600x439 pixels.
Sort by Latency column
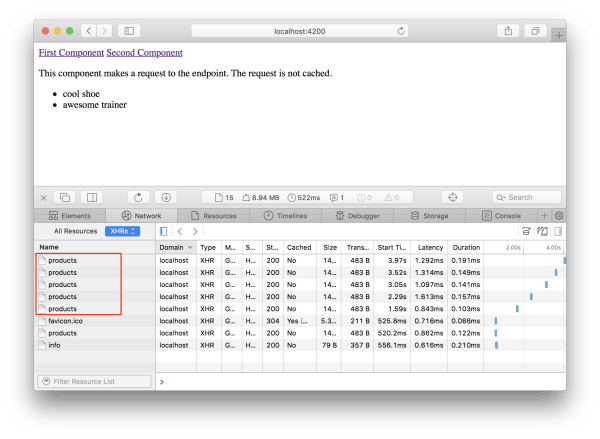[429, 248]
